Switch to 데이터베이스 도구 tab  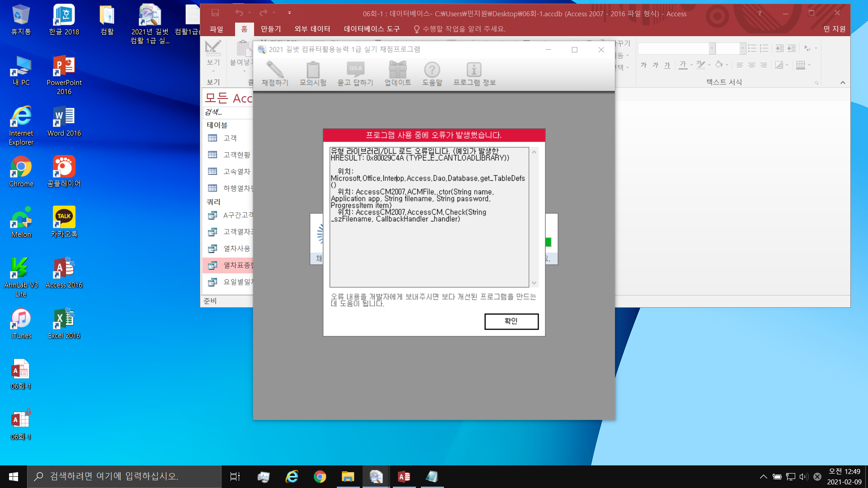[x=372, y=29]
